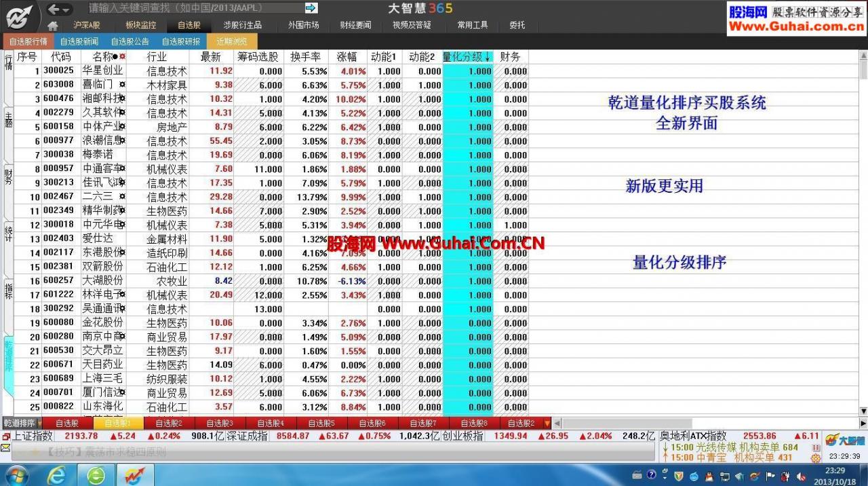The image size is (868, 486).
Task: Click stock row 华星创业 in the list
Action: coord(102,71)
